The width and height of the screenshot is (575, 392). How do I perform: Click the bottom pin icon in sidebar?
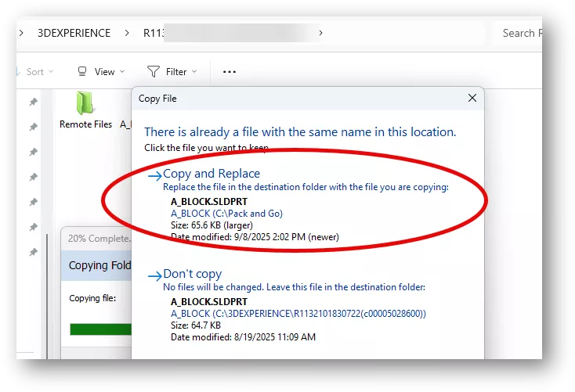point(34,252)
